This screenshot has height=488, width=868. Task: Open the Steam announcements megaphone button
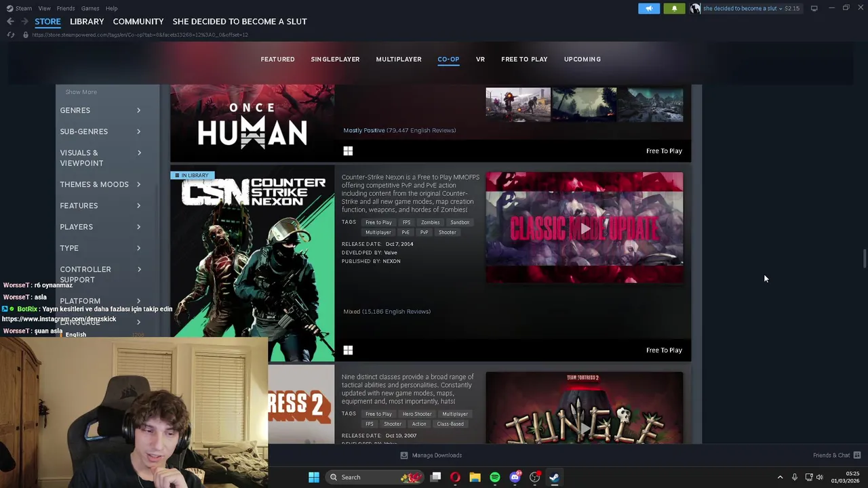pyautogui.click(x=649, y=8)
